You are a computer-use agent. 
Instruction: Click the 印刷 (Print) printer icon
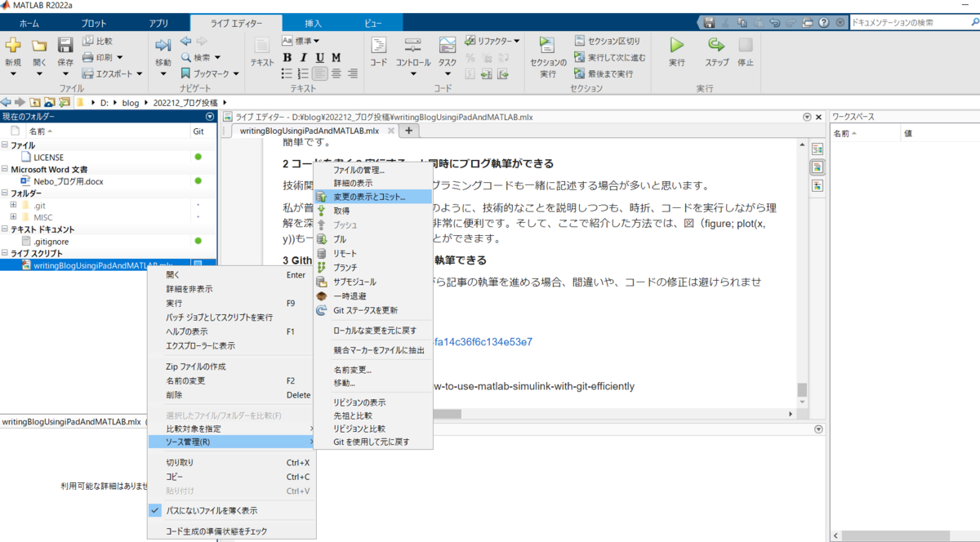(89, 57)
